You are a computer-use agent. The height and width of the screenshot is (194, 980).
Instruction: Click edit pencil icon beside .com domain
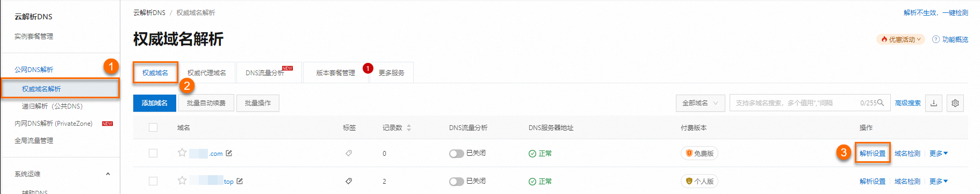(x=229, y=153)
